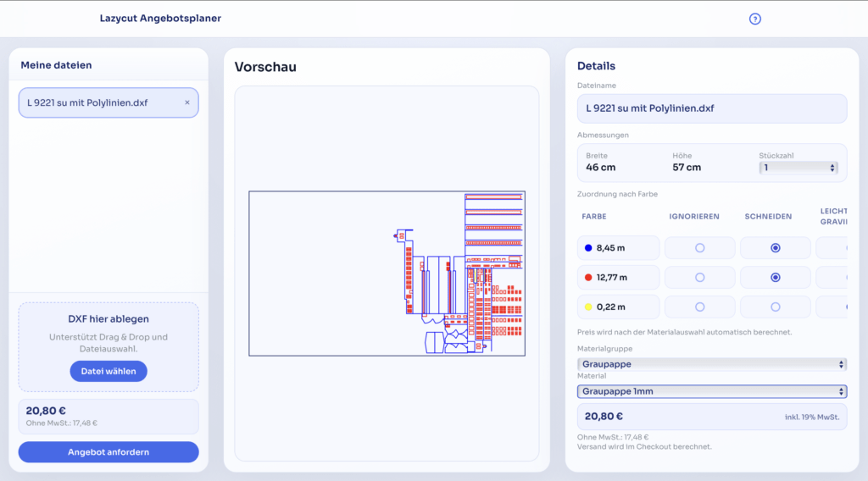Viewport: 868px width, 481px height.
Task: Choose Schneiden for yellow 0,22 m row
Action: click(775, 307)
